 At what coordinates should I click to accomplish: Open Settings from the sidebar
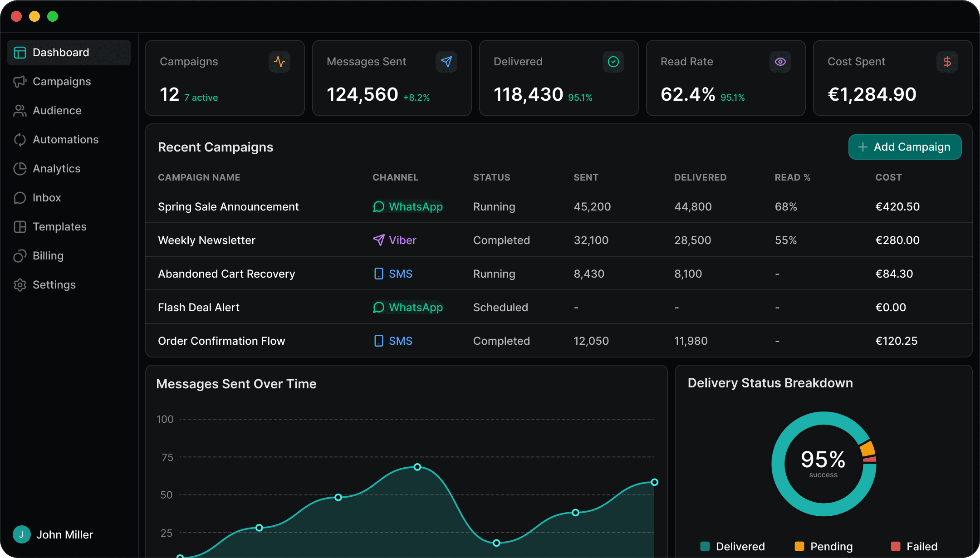69,285
